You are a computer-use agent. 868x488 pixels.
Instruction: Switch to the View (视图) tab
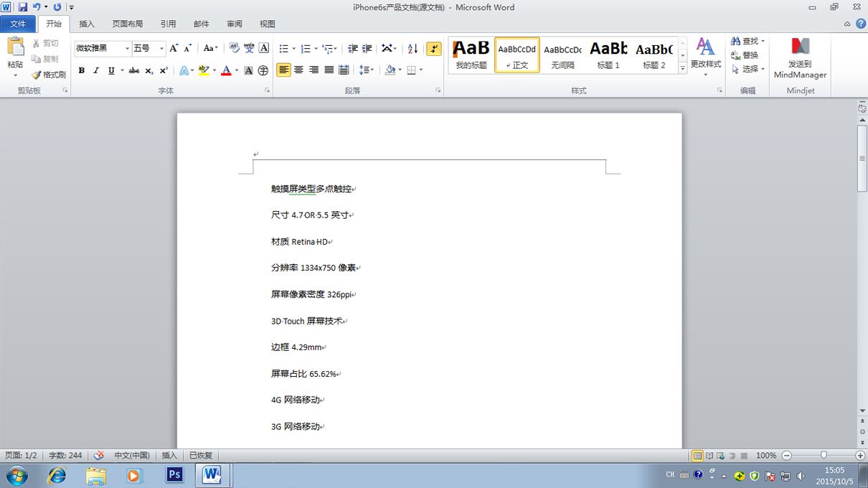click(268, 24)
